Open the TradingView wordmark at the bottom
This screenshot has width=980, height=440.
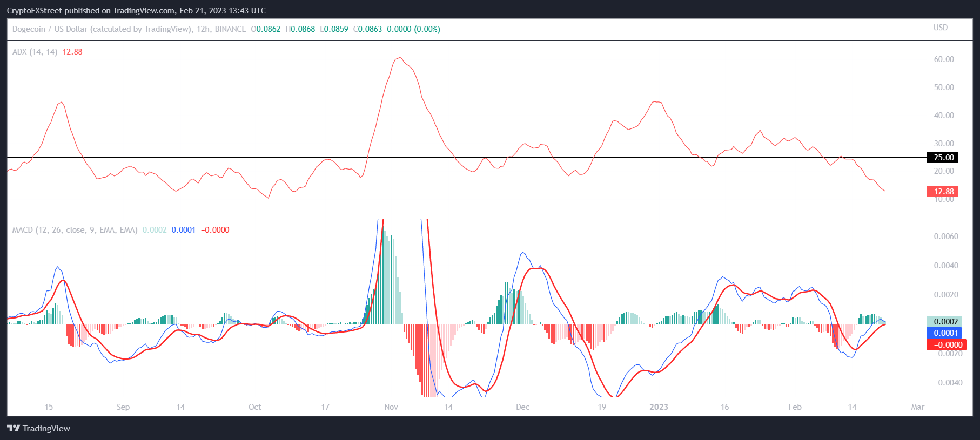click(x=46, y=428)
